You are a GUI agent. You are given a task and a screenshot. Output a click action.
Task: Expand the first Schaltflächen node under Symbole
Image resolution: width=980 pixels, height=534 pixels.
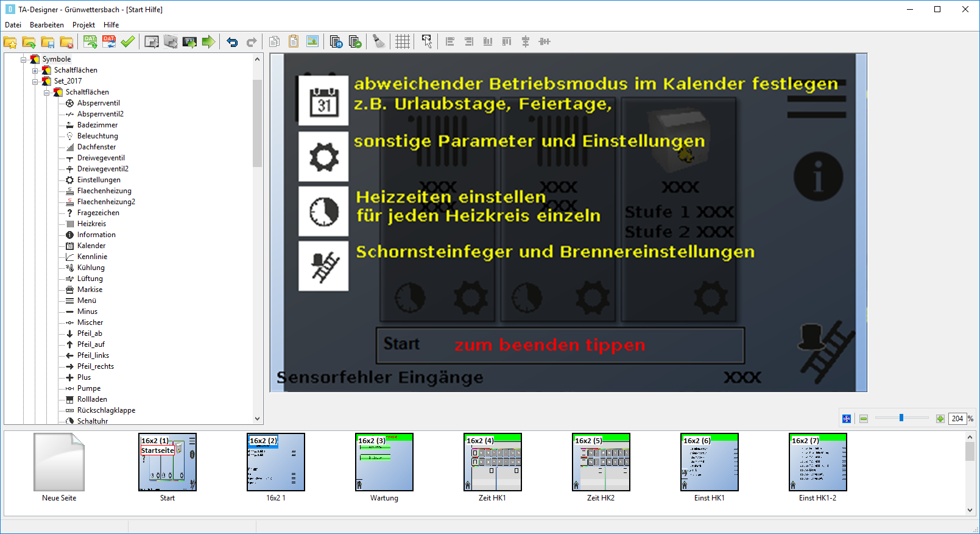pyautogui.click(x=35, y=71)
